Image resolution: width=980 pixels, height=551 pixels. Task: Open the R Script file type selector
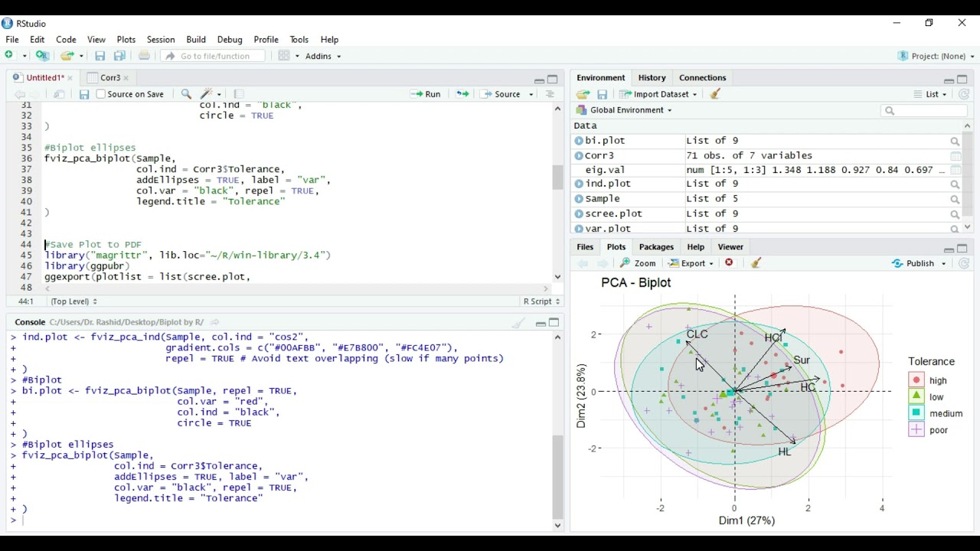click(x=541, y=302)
